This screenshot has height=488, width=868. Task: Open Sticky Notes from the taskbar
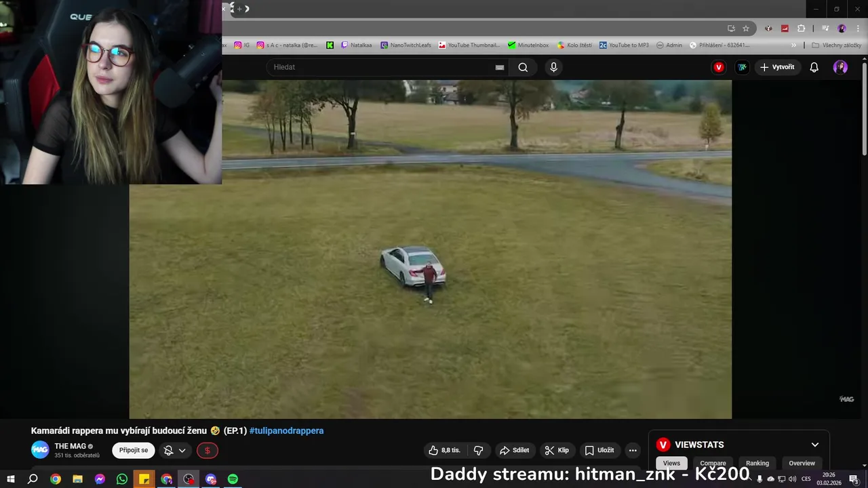coord(144,479)
